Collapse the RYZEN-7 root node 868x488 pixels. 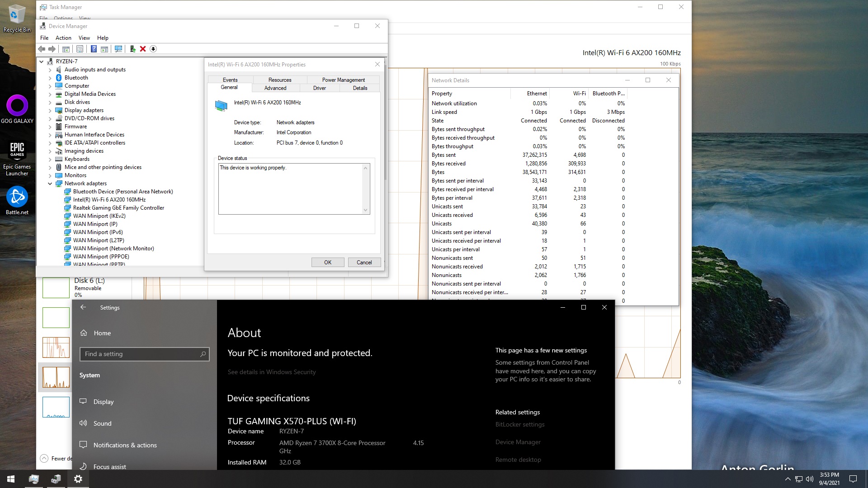42,61
